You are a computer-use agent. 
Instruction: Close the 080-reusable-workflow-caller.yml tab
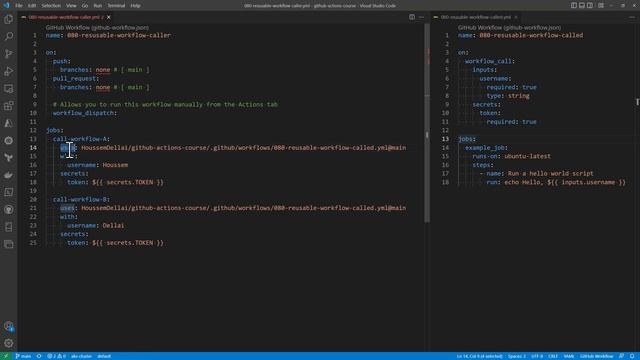109,17
